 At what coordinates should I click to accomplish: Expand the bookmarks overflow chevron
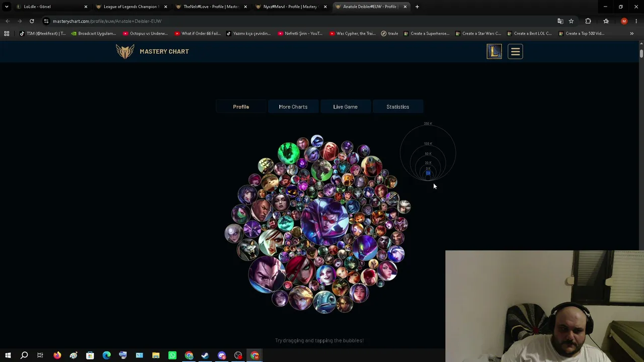pos(632,34)
